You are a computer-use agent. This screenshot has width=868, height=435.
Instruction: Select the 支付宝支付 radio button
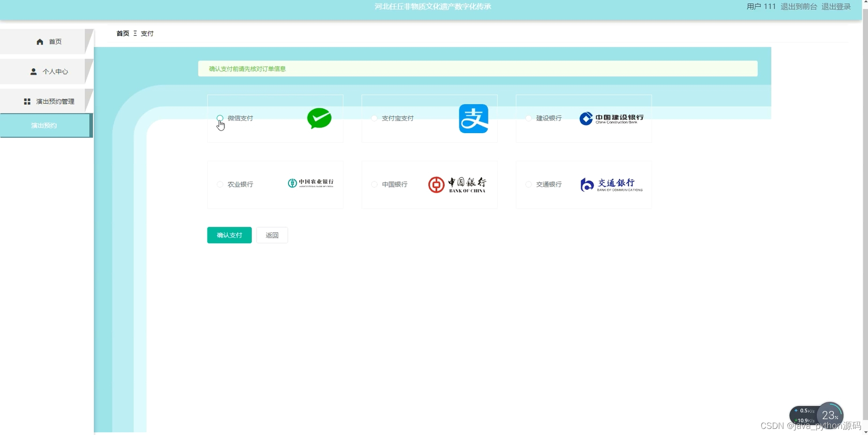[374, 118]
